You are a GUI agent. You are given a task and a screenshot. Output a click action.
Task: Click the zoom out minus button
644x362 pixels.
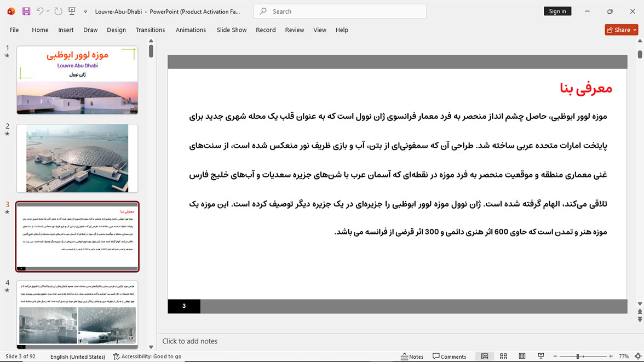coord(555,356)
